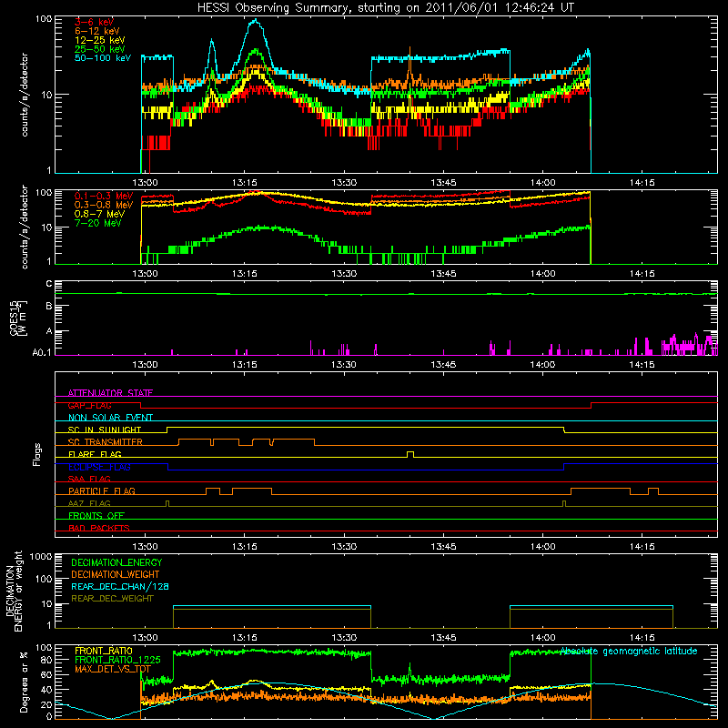Select the ECLIPSE_FLAG label
Viewport: 728px width, 728px height.
[x=99, y=467]
